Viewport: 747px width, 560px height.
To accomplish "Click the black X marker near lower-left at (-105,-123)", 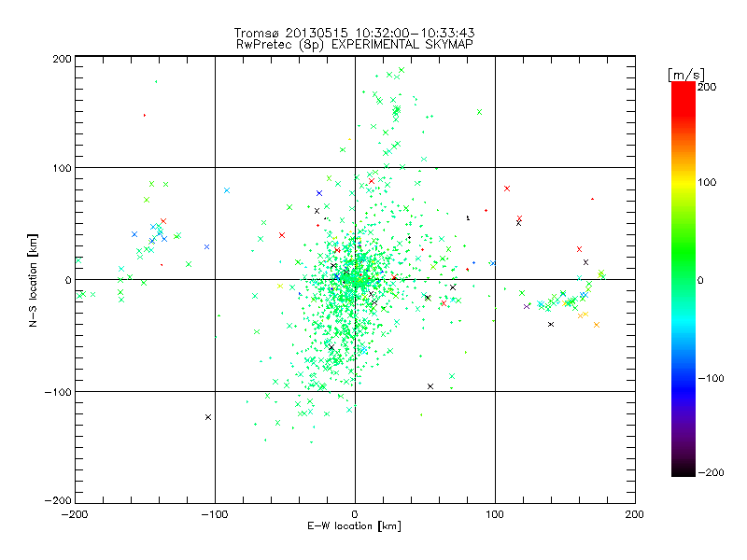I will [x=208, y=417].
